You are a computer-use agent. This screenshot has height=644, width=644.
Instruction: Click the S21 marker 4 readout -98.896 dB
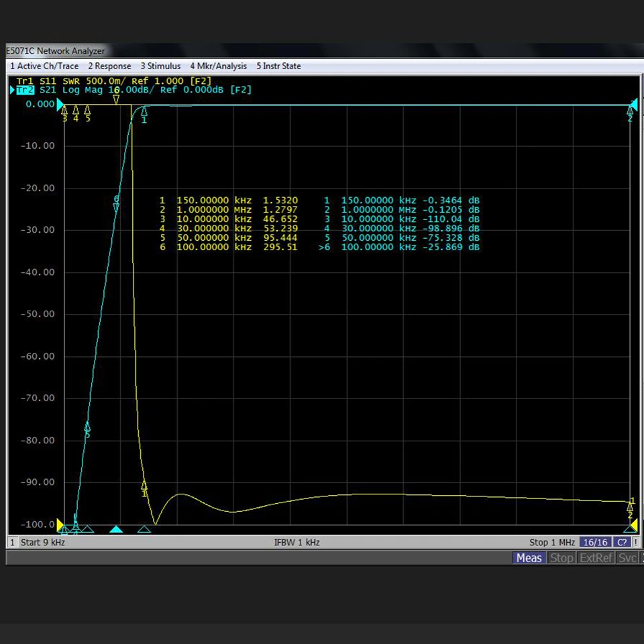pyautogui.click(x=451, y=229)
